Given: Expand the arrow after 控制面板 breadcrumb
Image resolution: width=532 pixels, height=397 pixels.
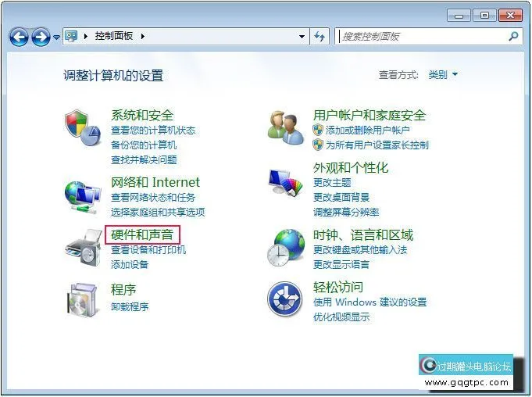Looking at the screenshot, I should click(143, 36).
